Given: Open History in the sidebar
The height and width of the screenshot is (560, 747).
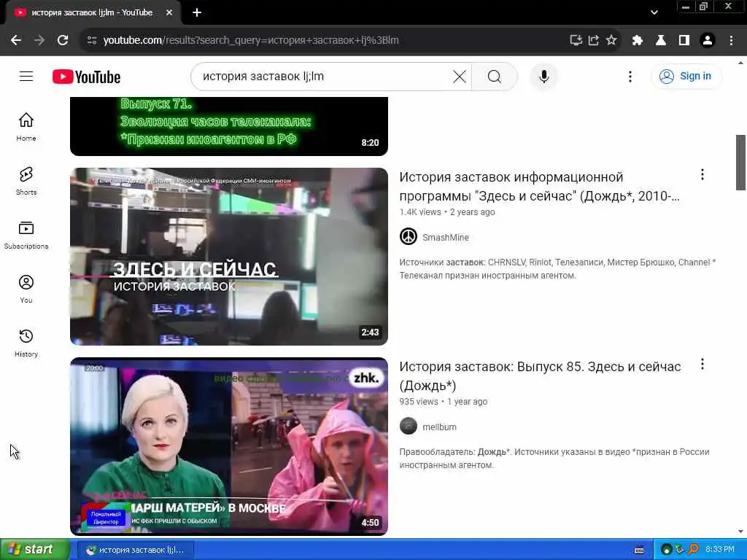Looking at the screenshot, I should pos(26,343).
